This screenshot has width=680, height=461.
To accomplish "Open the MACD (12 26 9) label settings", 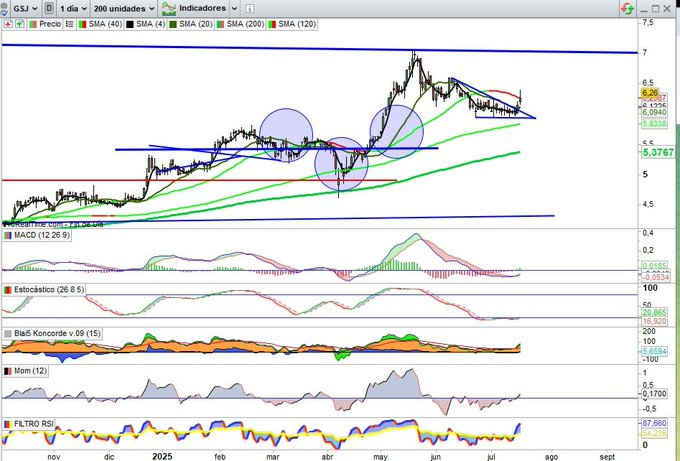I will point(42,235).
